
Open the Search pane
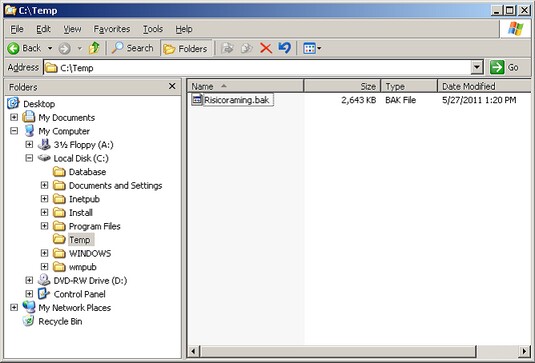click(x=133, y=48)
